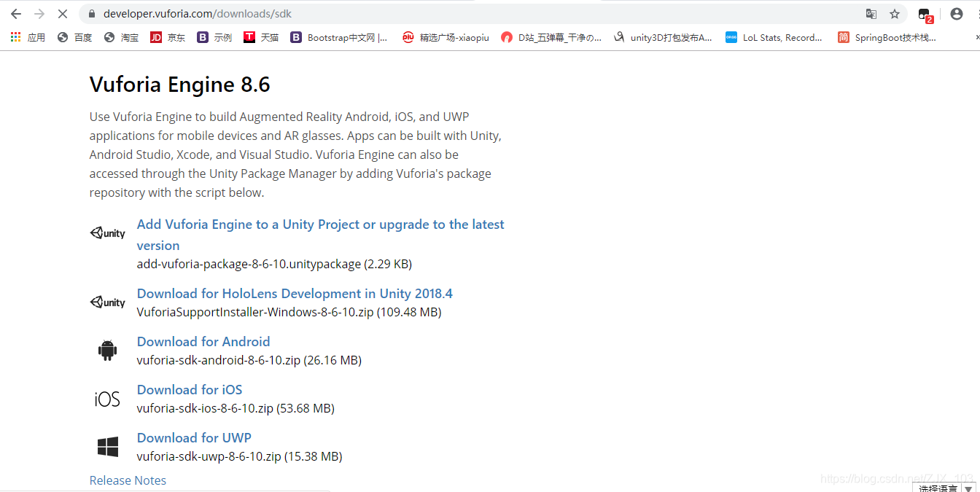Click the Unity logo beside HoloLens download
Screen dimensions: 980x492
(x=108, y=302)
